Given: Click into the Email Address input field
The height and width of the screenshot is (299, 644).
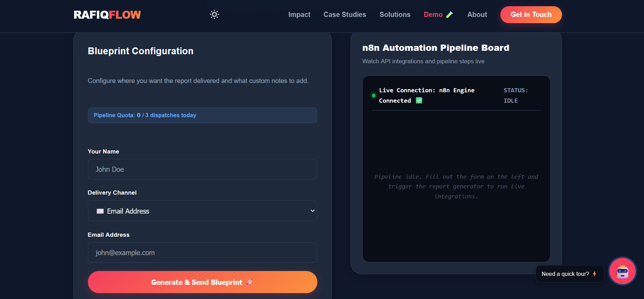Looking at the screenshot, I should click(202, 253).
